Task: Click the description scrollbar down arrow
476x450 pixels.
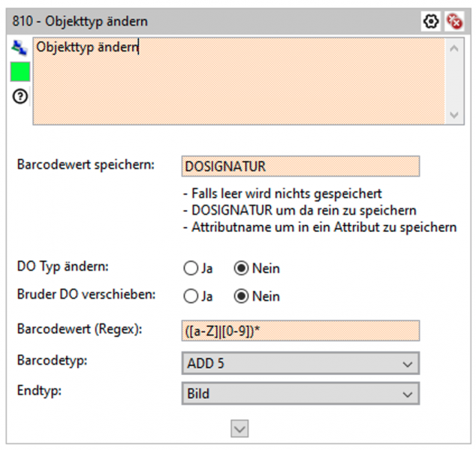Action: click(x=454, y=114)
